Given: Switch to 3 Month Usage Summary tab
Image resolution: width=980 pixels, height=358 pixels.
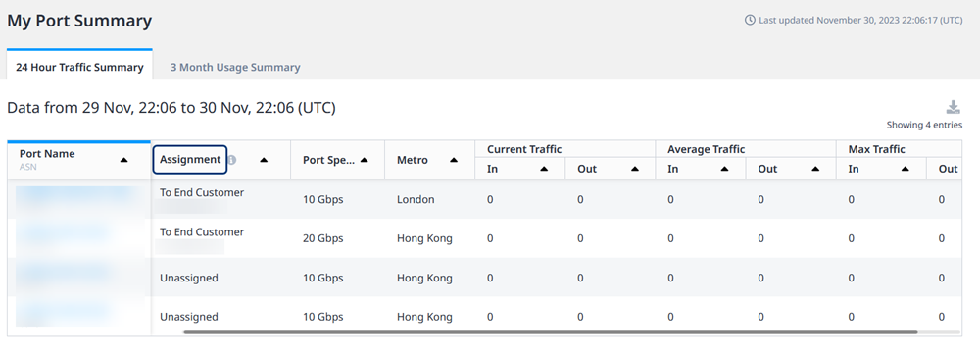Looking at the screenshot, I should (235, 67).
